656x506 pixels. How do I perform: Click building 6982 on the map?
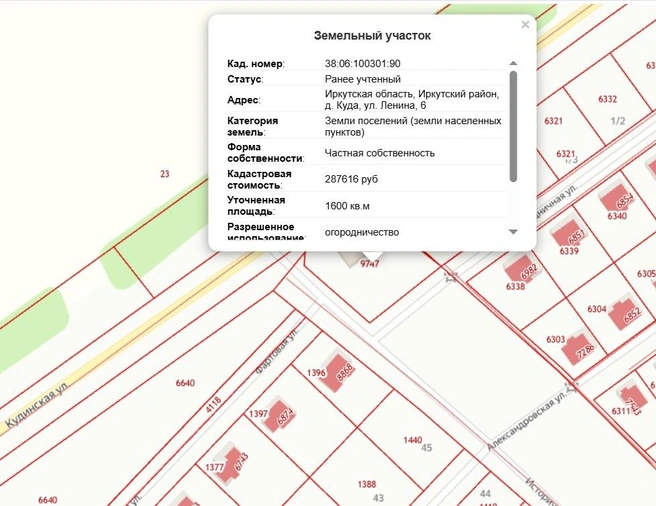coord(522,269)
